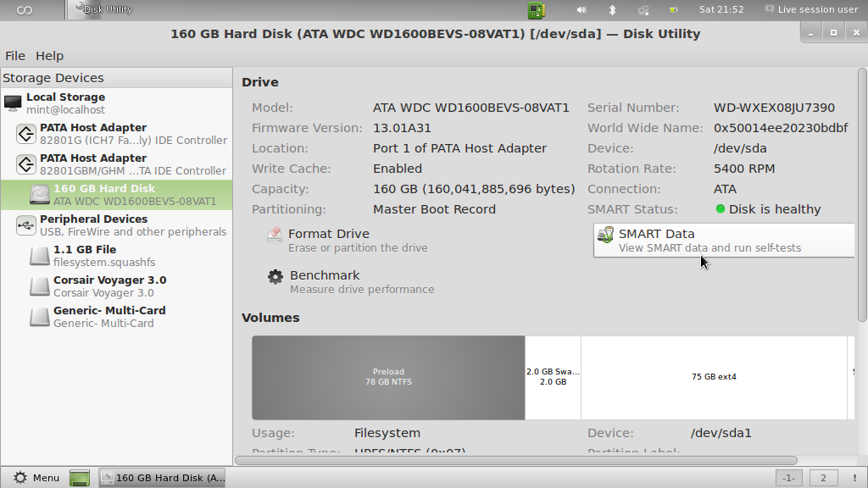868x488 pixels.
Task: Select the 75 GB ext4 volume
Action: 714,377
